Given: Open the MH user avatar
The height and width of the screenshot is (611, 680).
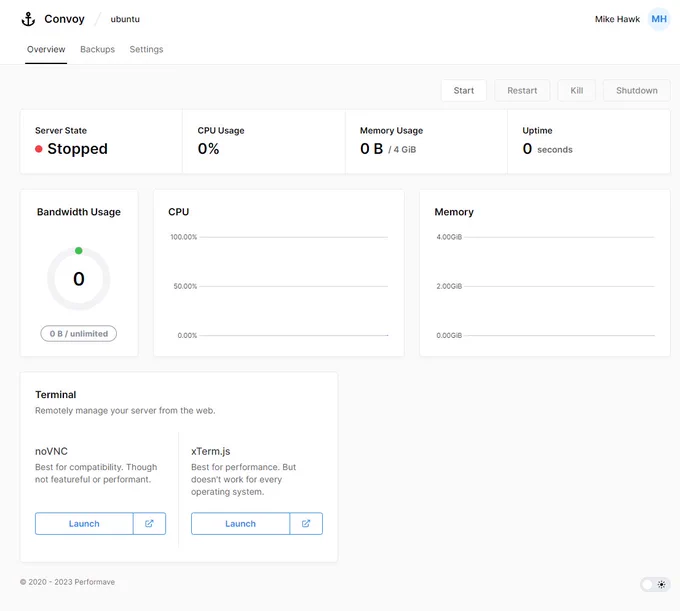Looking at the screenshot, I should 659,19.
